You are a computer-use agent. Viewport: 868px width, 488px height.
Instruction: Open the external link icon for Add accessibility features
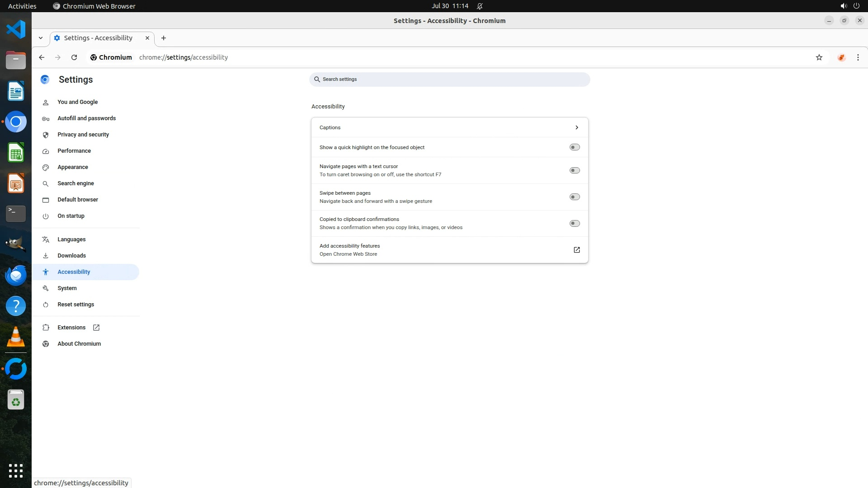(x=576, y=250)
